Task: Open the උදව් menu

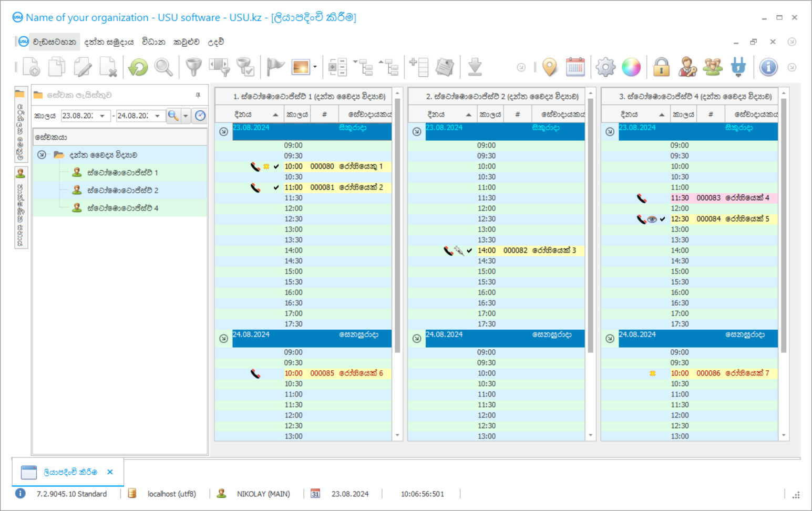Action: [215, 42]
